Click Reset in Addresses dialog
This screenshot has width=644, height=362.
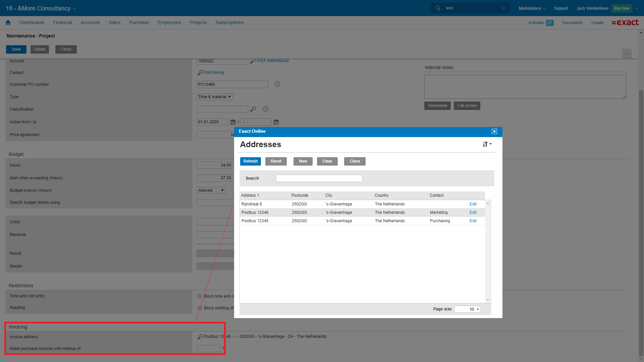coord(276,161)
